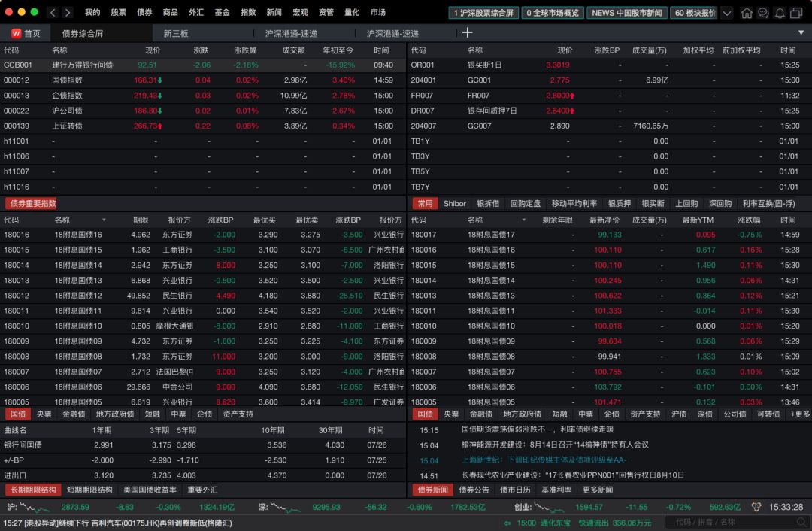Open the multi-window manager icon
812x531 pixels.
(x=795, y=13)
